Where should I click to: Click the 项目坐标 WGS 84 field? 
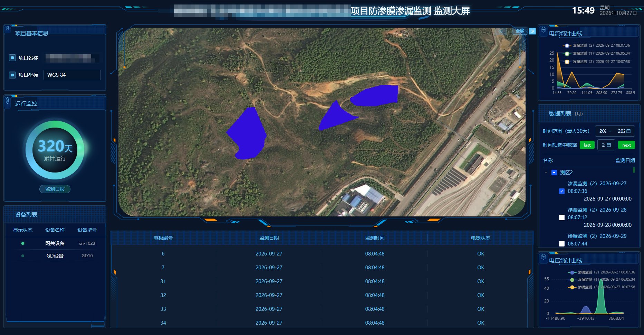(x=72, y=75)
